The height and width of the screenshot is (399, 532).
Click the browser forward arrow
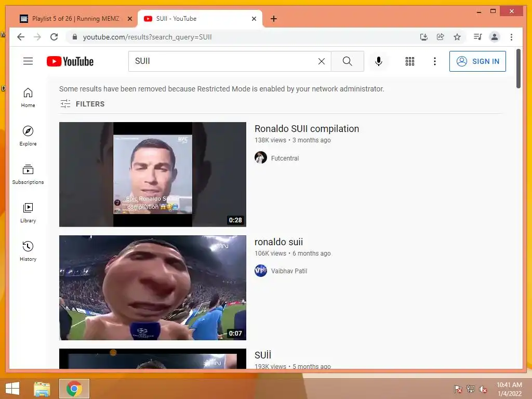tap(37, 37)
